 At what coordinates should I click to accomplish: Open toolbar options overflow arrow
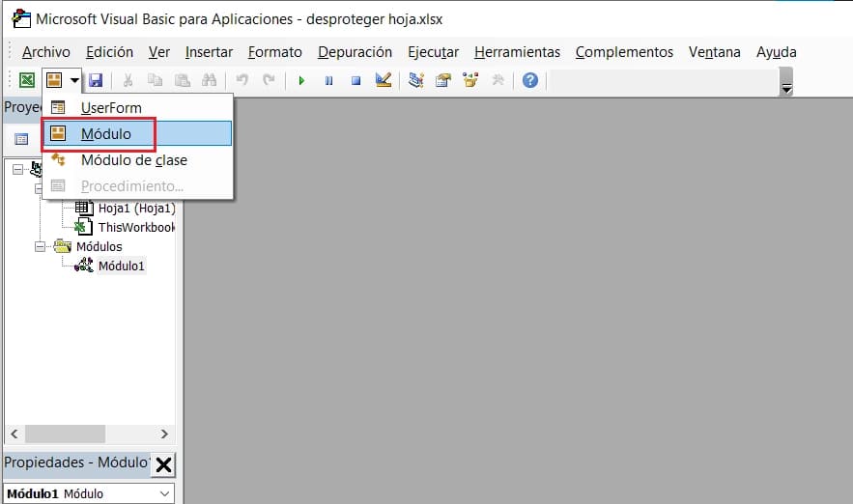coord(786,82)
